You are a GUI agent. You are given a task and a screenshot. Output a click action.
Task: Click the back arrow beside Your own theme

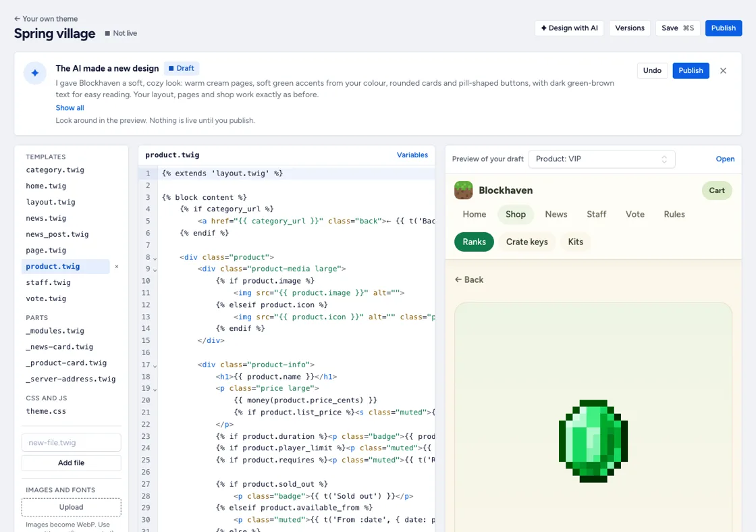pos(18,19)
